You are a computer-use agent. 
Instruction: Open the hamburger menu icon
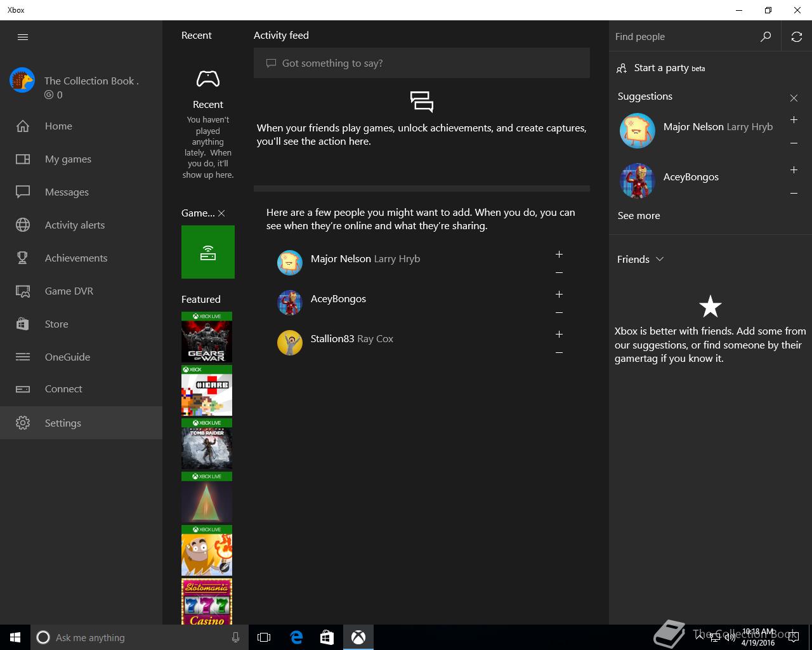[23, 37]
